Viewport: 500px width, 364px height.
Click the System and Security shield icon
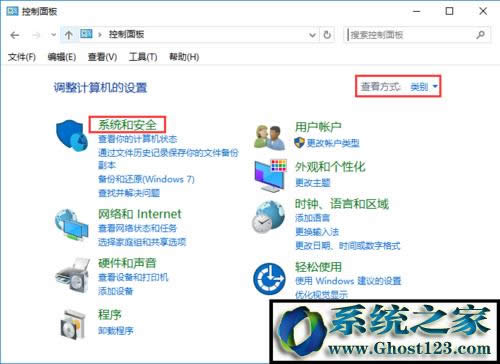pyautogui.click(x=72, y=136)
